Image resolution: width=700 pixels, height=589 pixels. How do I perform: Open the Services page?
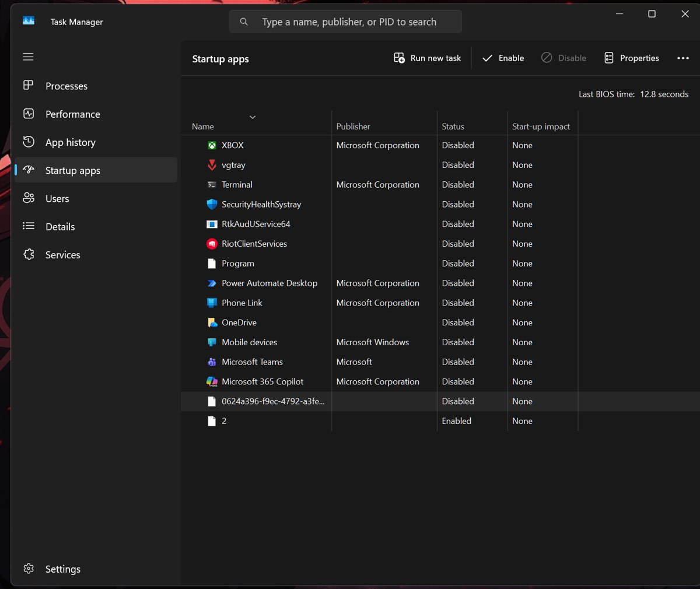(x=96, y=255)
